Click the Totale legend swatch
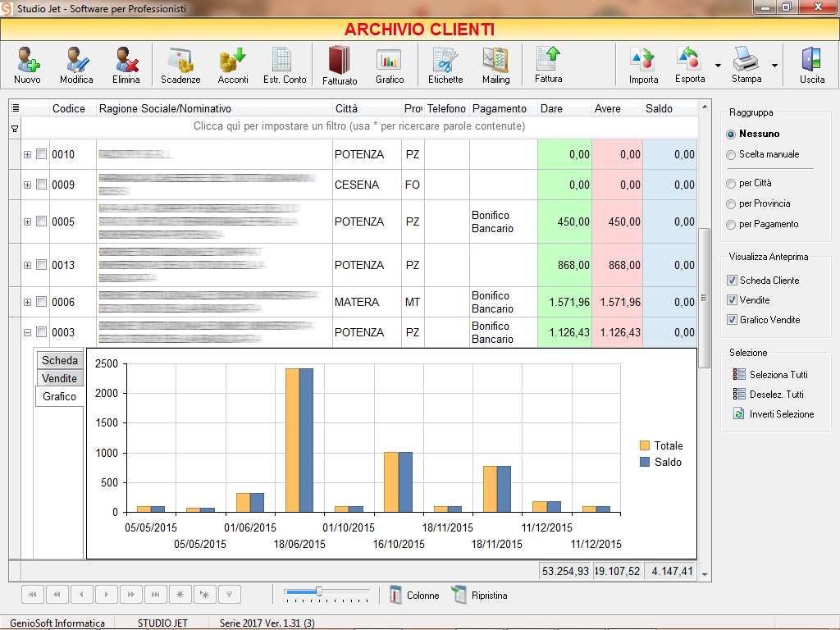This screenshot has width=840, height=630. point(645,445)
